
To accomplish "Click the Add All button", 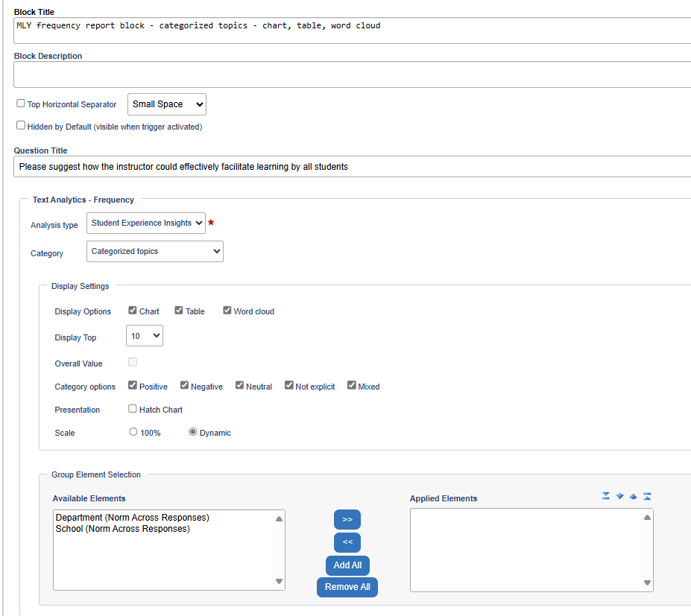I will click(347, 565).
